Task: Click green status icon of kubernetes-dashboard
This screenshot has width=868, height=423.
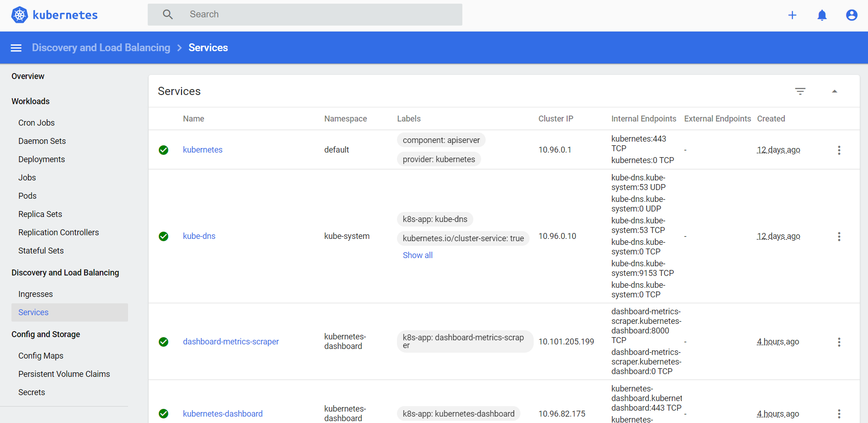Action: 163,413
